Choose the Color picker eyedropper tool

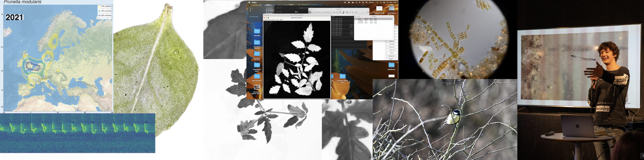pos(343,12)
